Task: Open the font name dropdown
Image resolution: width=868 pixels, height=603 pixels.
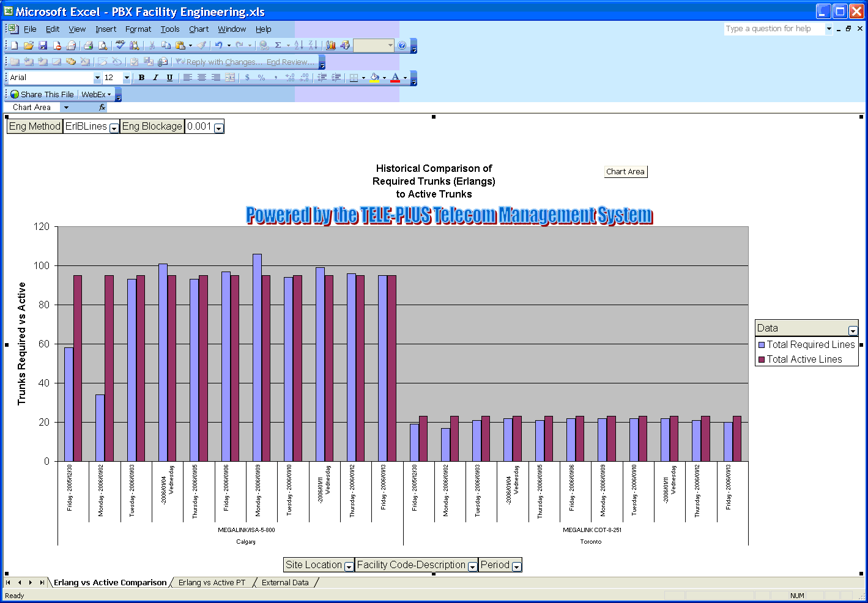Action: (97, 78)
